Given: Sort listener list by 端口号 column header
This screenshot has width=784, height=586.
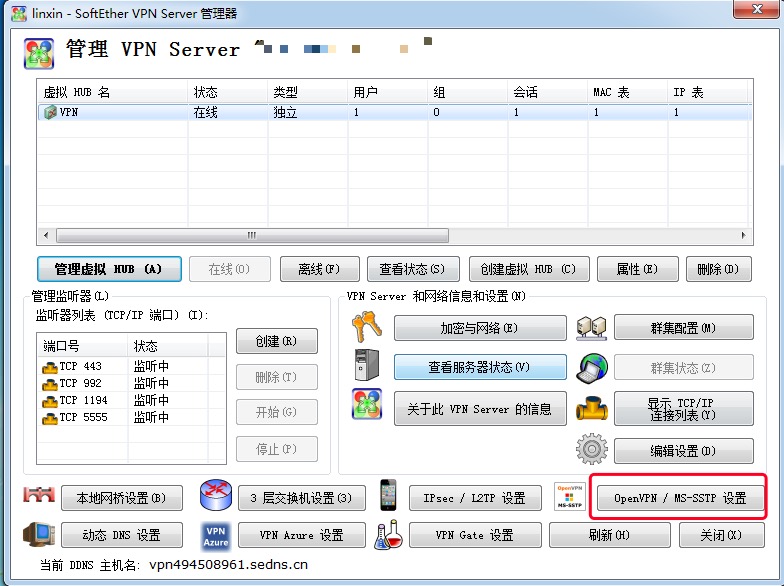Looking at the screenshot, I should [x=82, y=346].
